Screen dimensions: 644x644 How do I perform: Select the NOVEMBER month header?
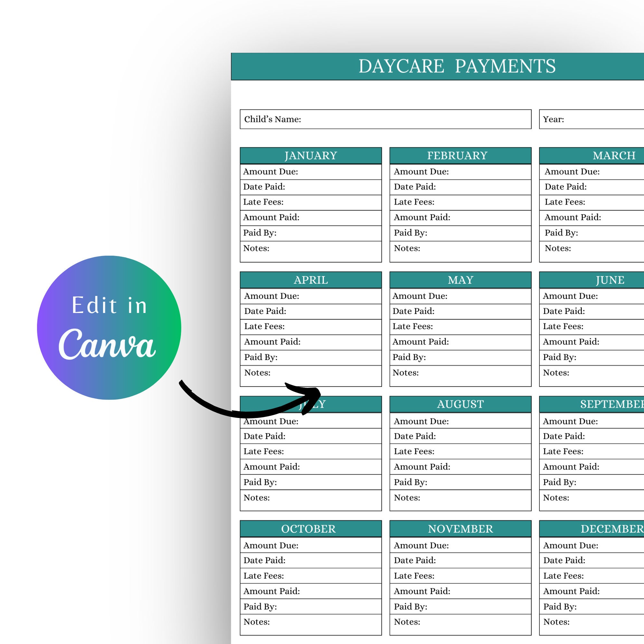460,529
